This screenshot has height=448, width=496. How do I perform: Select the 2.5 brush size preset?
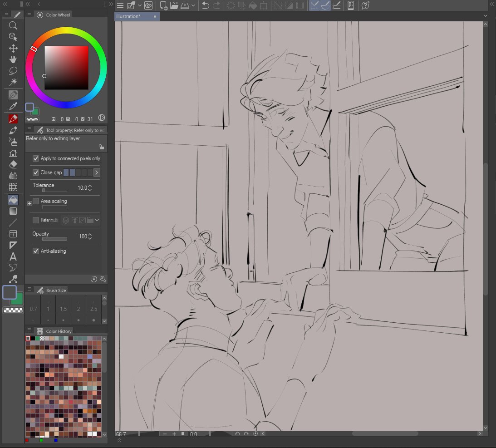[x=93, y=305]
